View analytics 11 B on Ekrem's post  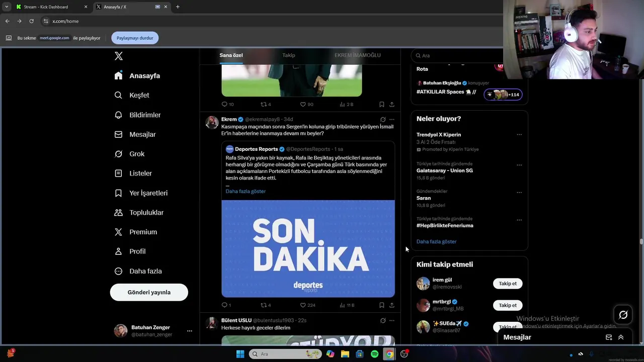click(x=347, y=305)
